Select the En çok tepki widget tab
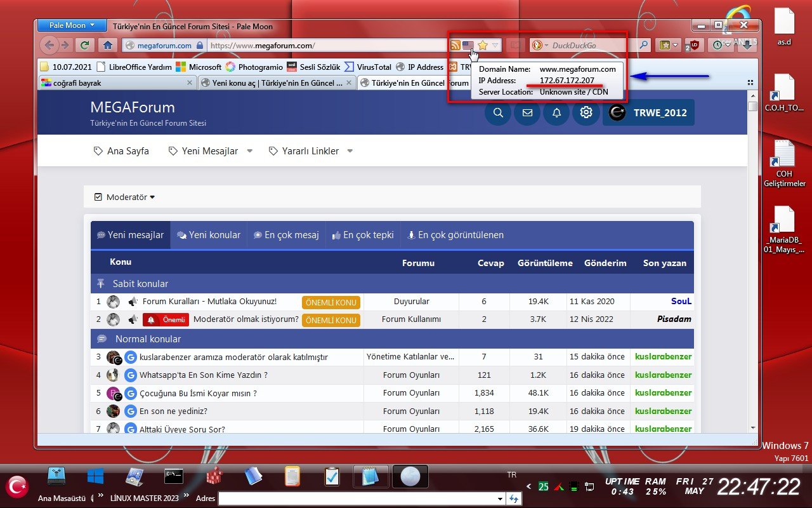The height and width of the screenshot is (508, 812). coord(363,235)
